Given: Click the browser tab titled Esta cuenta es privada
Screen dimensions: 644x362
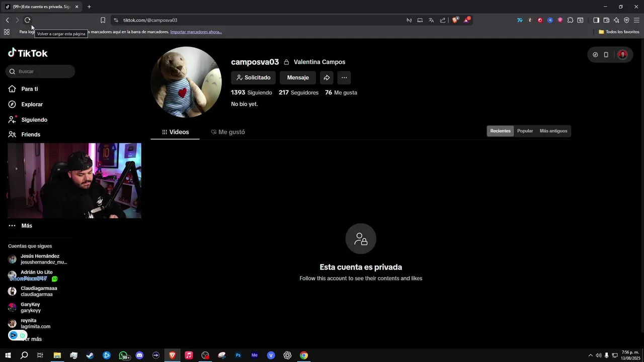Looking at the screenshot, I should pyautogui.click(x=41, y=7).
